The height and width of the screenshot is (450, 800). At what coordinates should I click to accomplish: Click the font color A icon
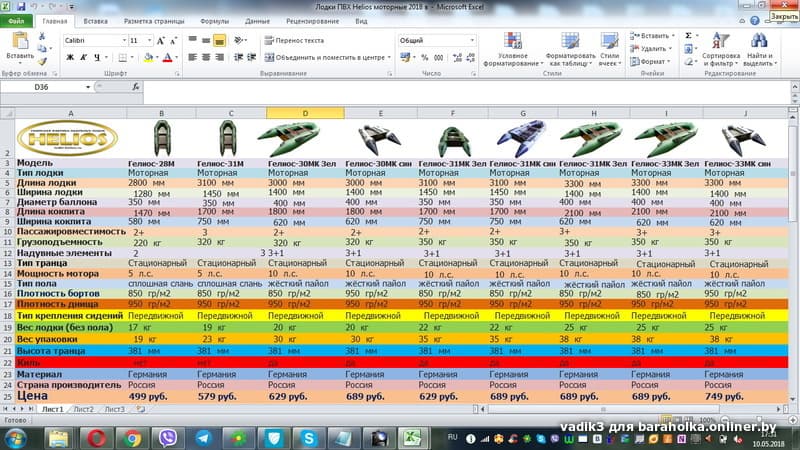click(167, 58)
